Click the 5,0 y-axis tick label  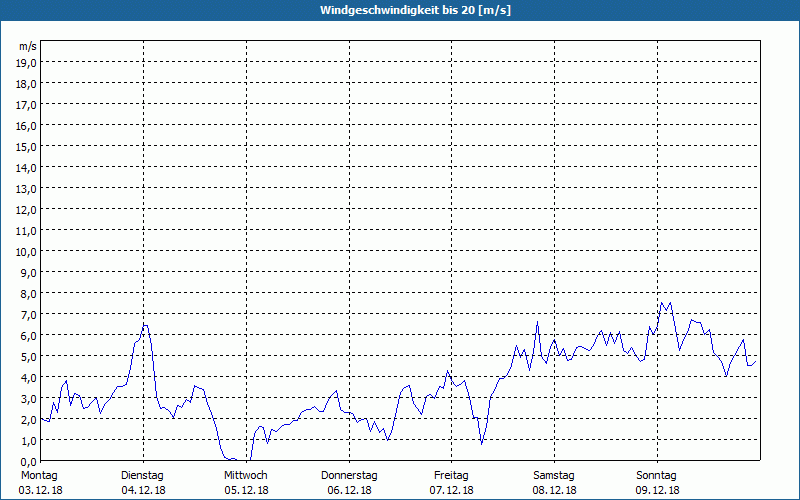28,357
